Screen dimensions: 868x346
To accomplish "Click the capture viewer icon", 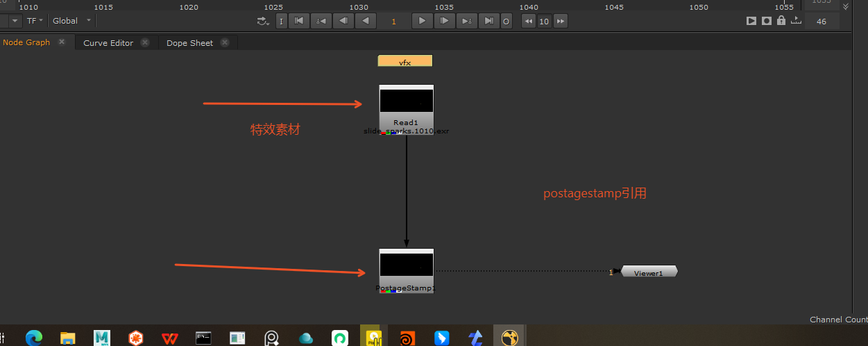I will (x=766, y=21).
